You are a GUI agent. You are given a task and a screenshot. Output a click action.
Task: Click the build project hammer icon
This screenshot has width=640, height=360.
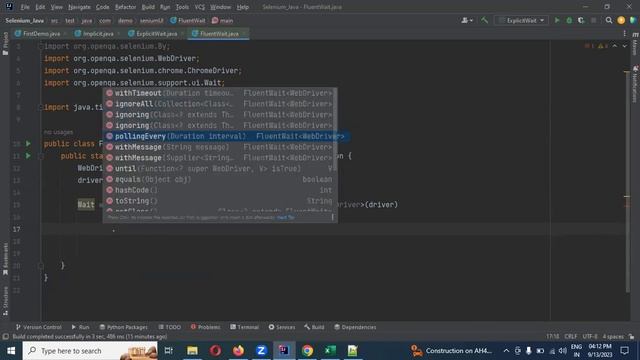tap(484, 20)
